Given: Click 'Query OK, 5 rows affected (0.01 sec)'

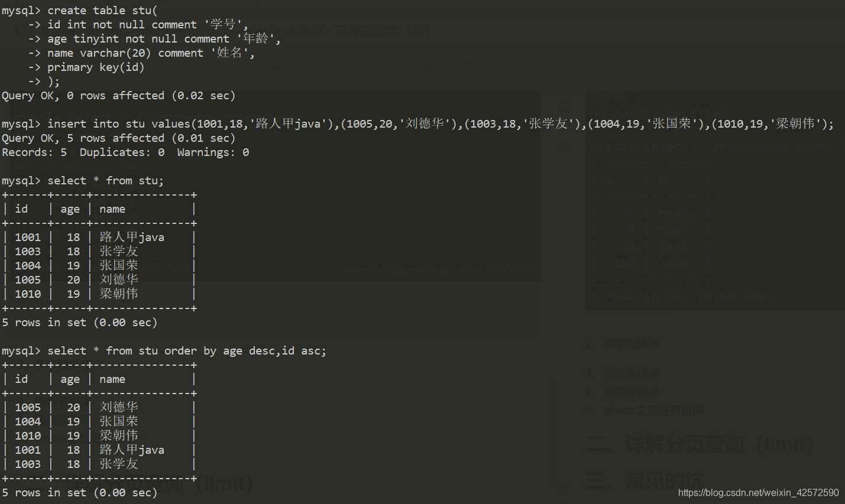Looking at the screenshot, I should [x=118, y=138].
